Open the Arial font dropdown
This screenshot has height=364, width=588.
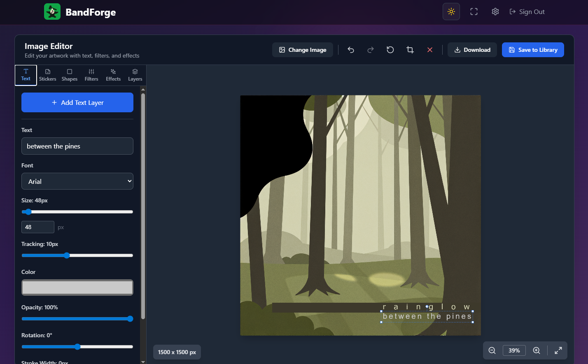coord(77,181)
